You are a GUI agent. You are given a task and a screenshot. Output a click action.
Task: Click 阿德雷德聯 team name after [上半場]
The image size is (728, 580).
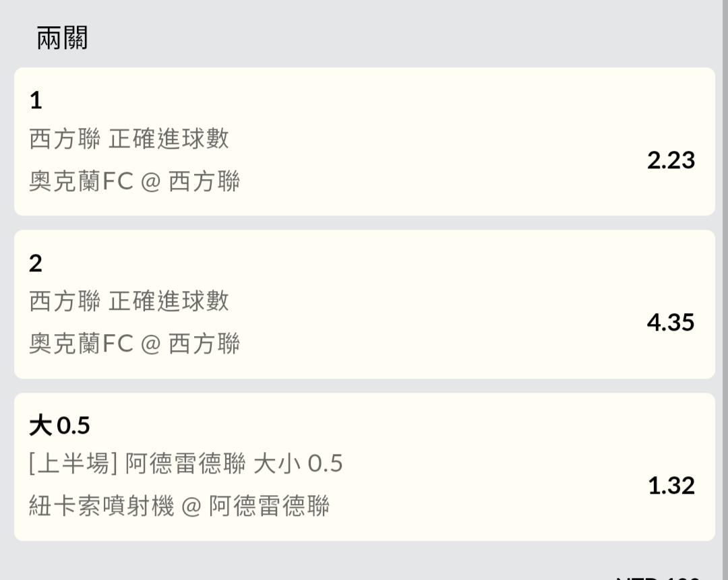click(185, 464)
